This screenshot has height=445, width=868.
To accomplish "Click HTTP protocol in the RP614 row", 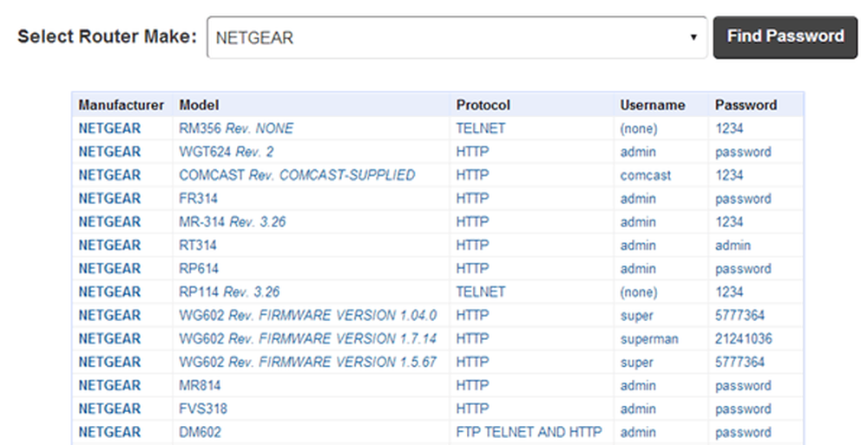I will pos(472,268).
